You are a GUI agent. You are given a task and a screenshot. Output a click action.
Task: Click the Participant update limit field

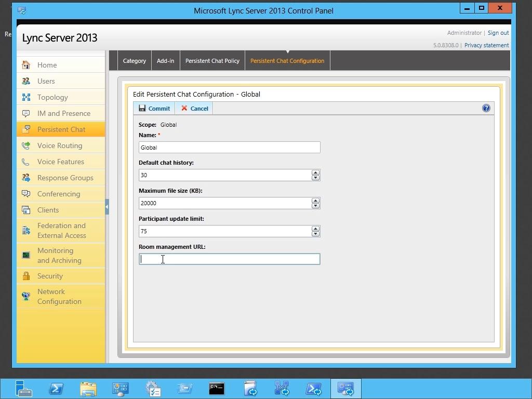pos(225,231)
